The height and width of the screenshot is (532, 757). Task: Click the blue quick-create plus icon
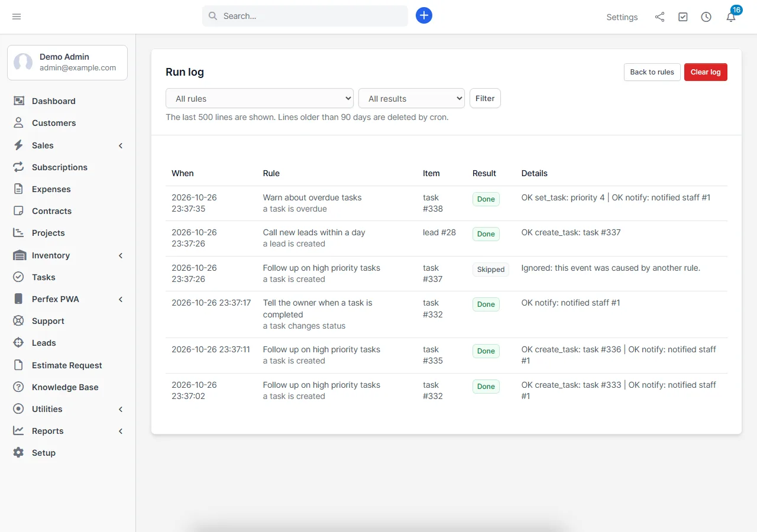click(424, 16)
